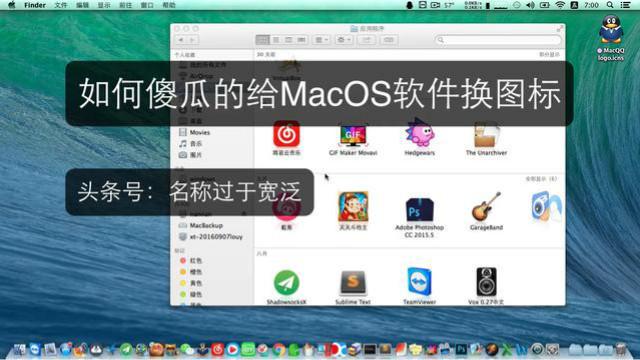Open TeamViewer from the Dock
640x360 pixels.
tap(35, 349)
